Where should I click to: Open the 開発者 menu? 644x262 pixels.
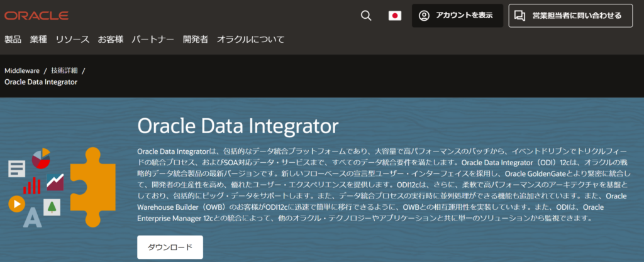click(x=196, y=40)
